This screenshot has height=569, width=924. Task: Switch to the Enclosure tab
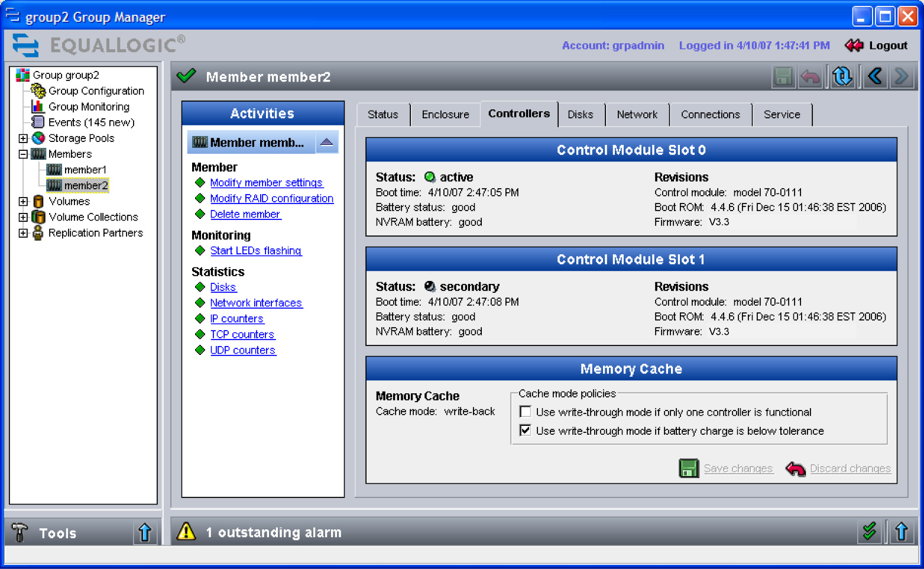pyautogui.click(x=446, y=115)
